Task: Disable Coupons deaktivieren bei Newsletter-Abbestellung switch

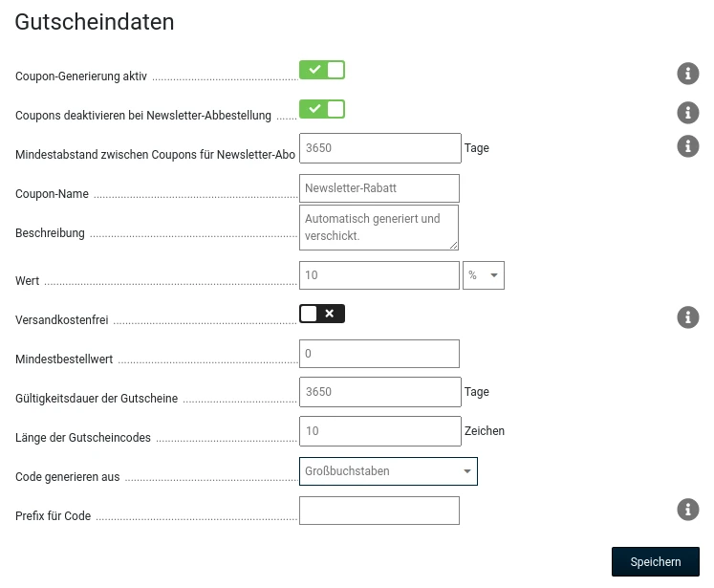Action: tap(322, 109)
